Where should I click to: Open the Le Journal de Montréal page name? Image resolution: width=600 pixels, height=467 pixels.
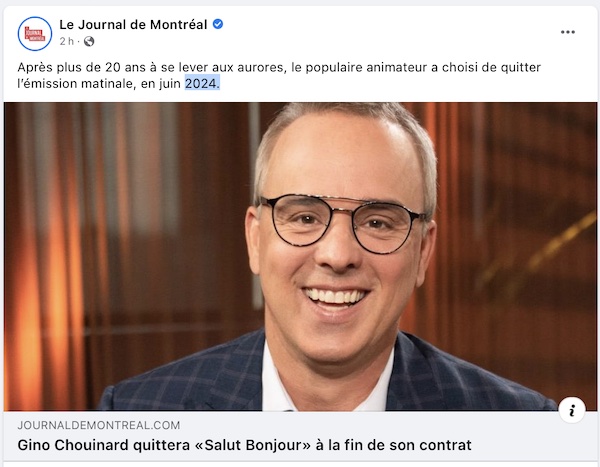click(x=133, y=24)
